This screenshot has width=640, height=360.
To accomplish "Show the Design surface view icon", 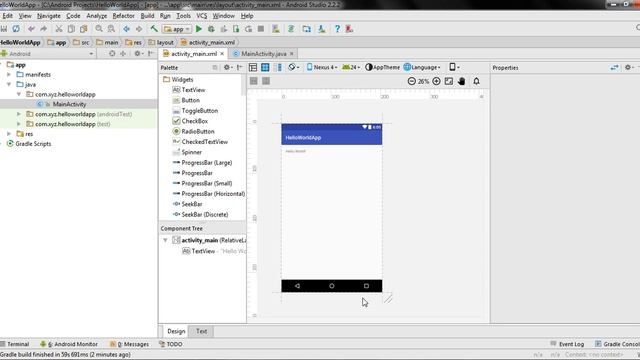I will (x=253, y=67).
